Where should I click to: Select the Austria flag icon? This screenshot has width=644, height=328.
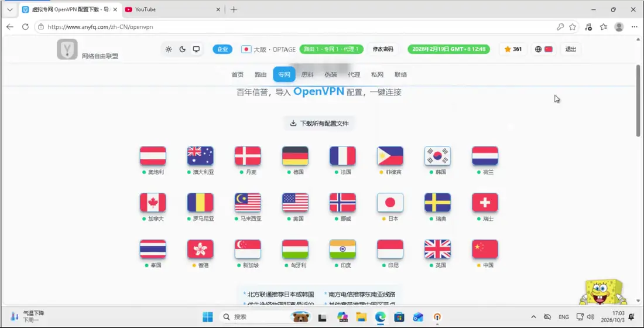153,156
